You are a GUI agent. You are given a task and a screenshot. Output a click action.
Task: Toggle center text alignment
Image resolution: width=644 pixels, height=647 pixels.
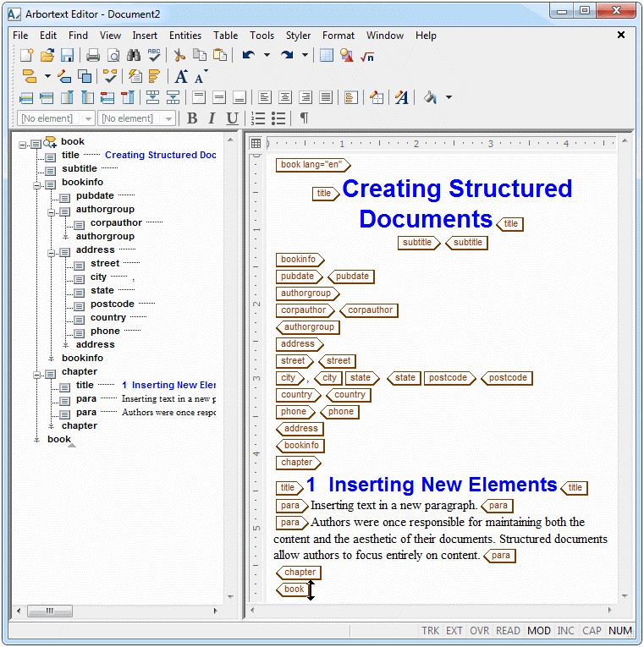(x=285, y=98)
